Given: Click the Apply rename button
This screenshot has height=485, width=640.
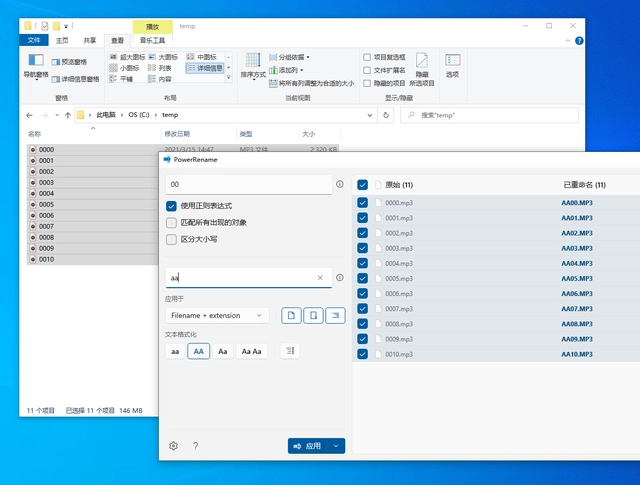Looking at the screenshot, I should pyautogui.click(x=308, y=446).
